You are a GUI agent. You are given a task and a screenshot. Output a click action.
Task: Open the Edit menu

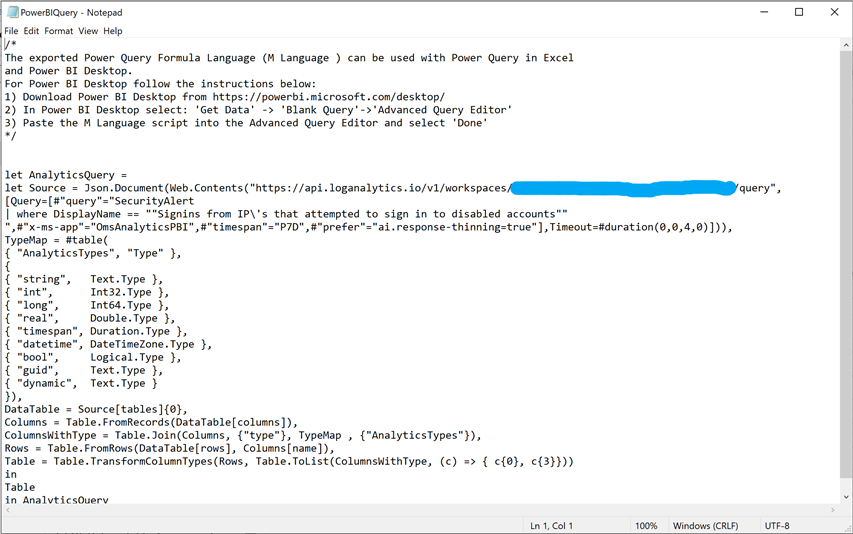click(x=31, y=31)
